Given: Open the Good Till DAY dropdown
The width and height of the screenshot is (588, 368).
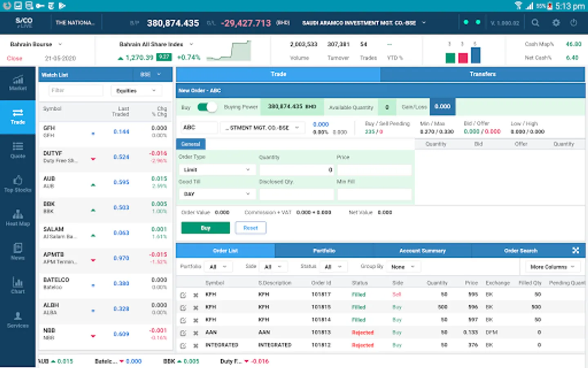Looking at the screenshot, I should 217,194.
